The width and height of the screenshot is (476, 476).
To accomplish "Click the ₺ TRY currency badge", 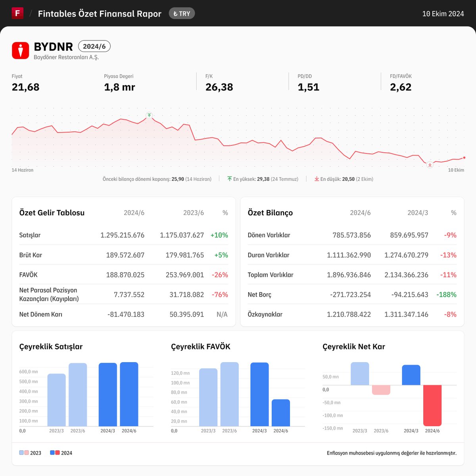I will (182, 13).
